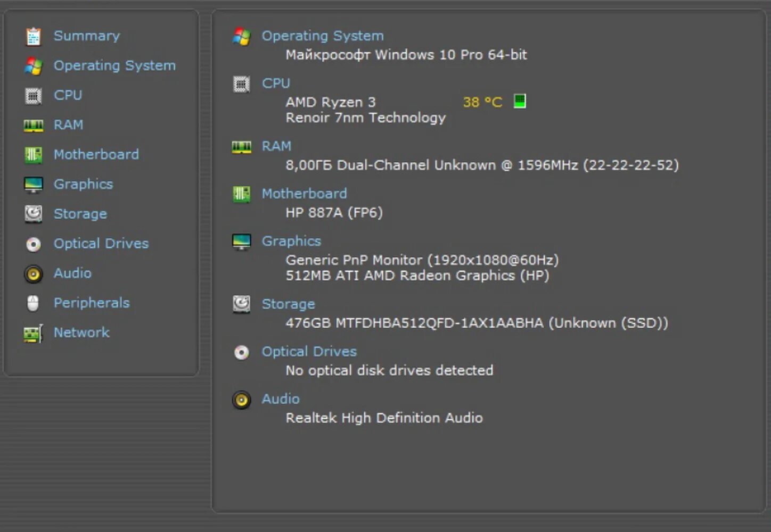Click the Storage heading link in summary

289,304
